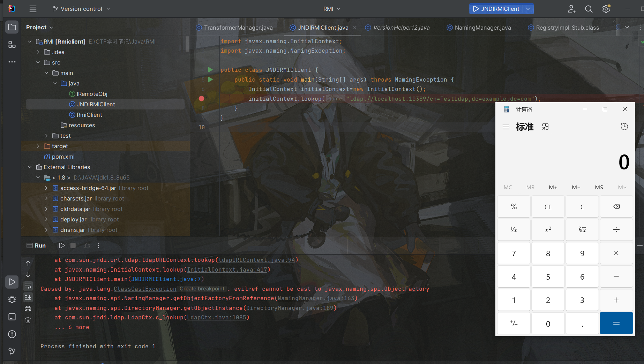Collapse the src folder
Screen dimensions: 644x364
38,62
